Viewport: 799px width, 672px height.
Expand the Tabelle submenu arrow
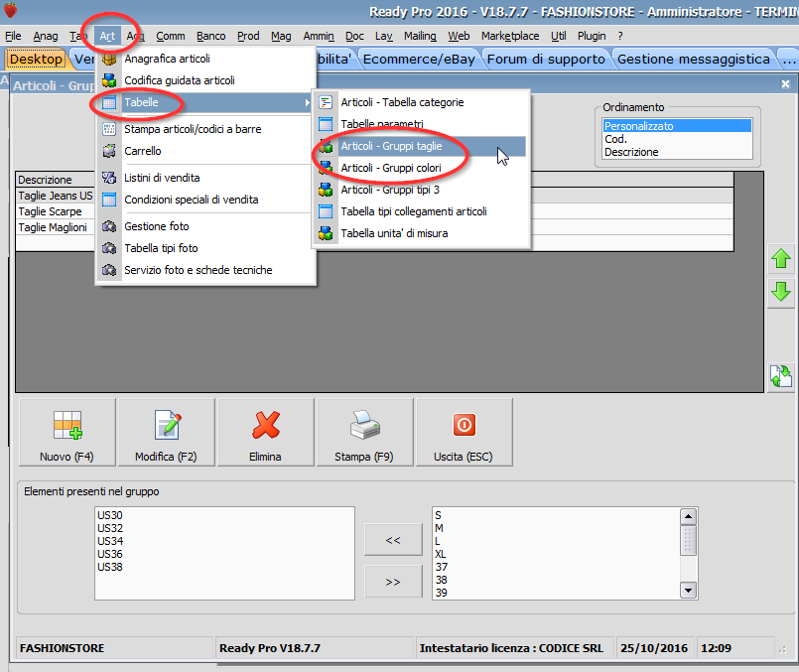(x=308, y=102)
